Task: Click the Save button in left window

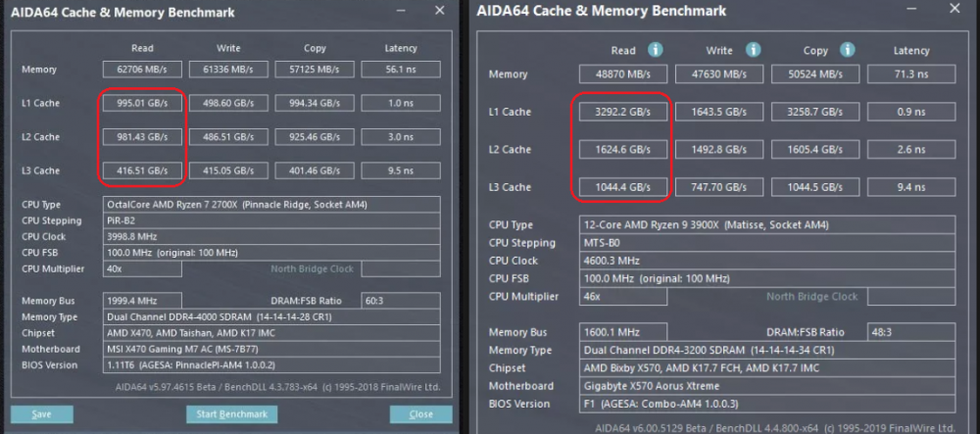Action: (42, 414)
